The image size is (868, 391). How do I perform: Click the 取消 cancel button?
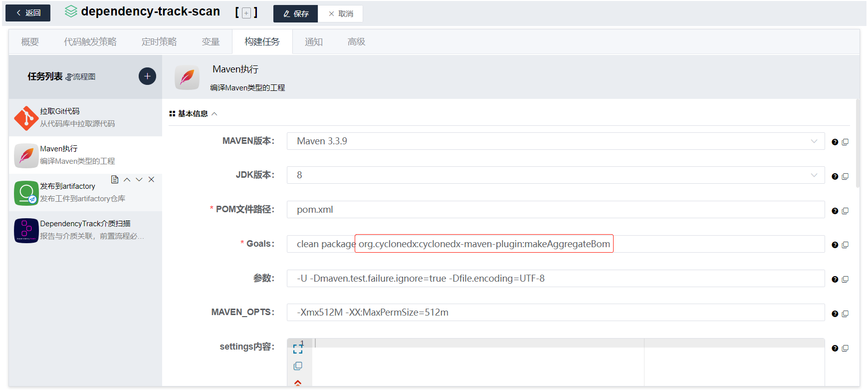(x=341, y=14)
